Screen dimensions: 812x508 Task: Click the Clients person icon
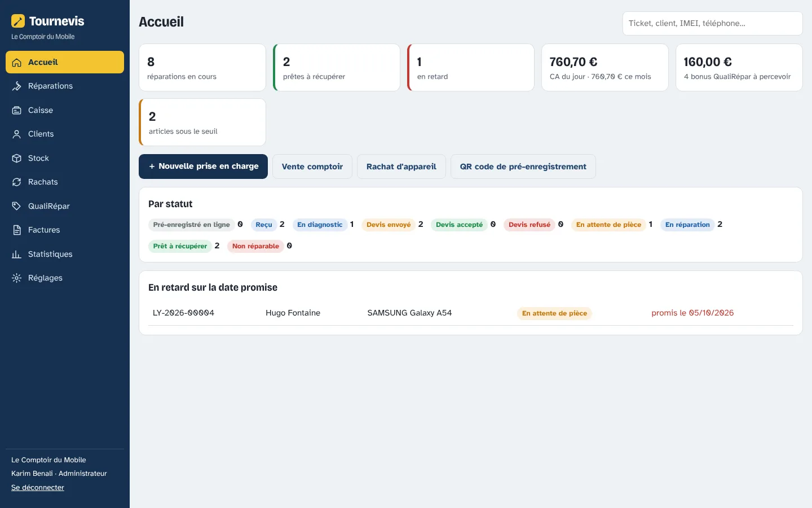(17, 134)
